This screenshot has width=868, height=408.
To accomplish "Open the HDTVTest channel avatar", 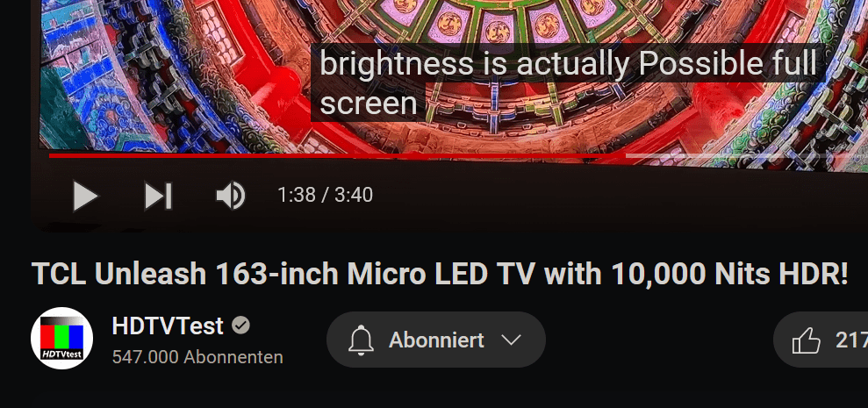I will pyautogui.click(x=61, y=339).
